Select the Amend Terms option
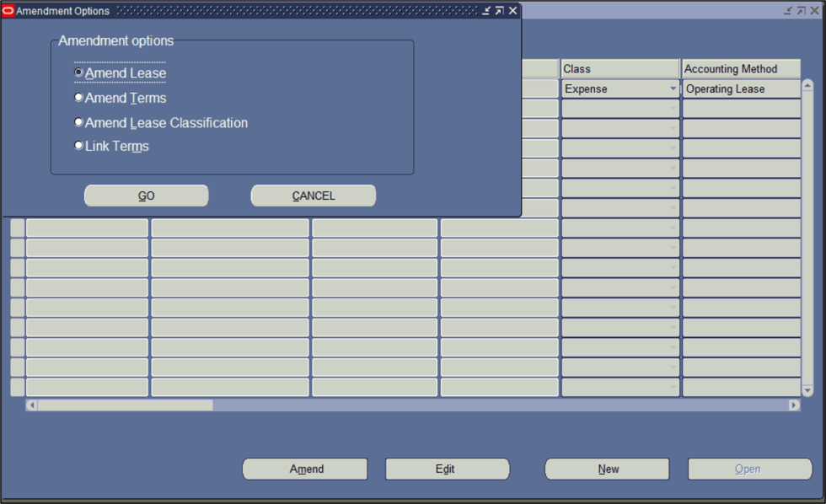This screenshot has height=504, width=826. pos(78,98)
